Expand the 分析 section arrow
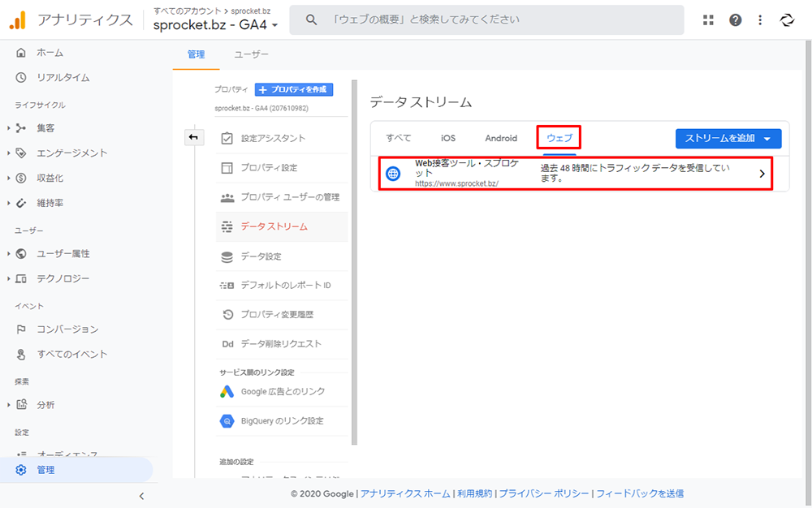812x508 pixels. point(8,405)
